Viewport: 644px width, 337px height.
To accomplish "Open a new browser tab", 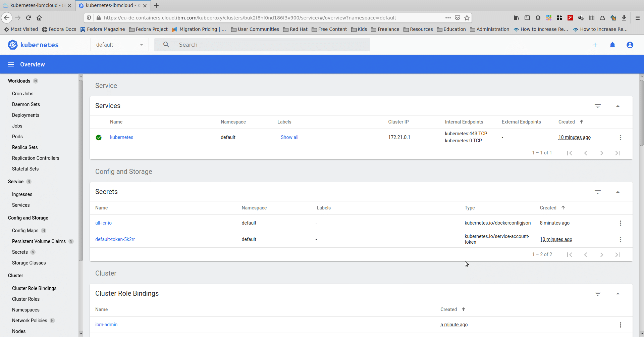I will (156, 5).
